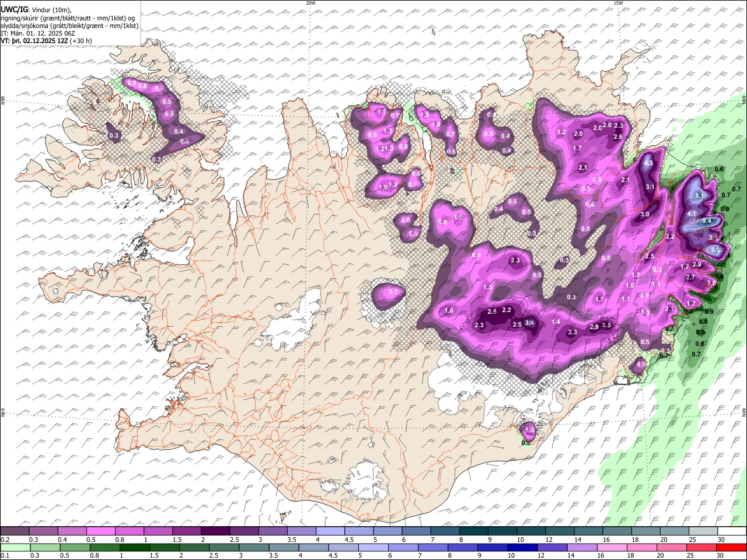Click the '0.1' label under green legend row
Image resolution: width=747 pixels, height=560 pixels.
pos(4,555)
